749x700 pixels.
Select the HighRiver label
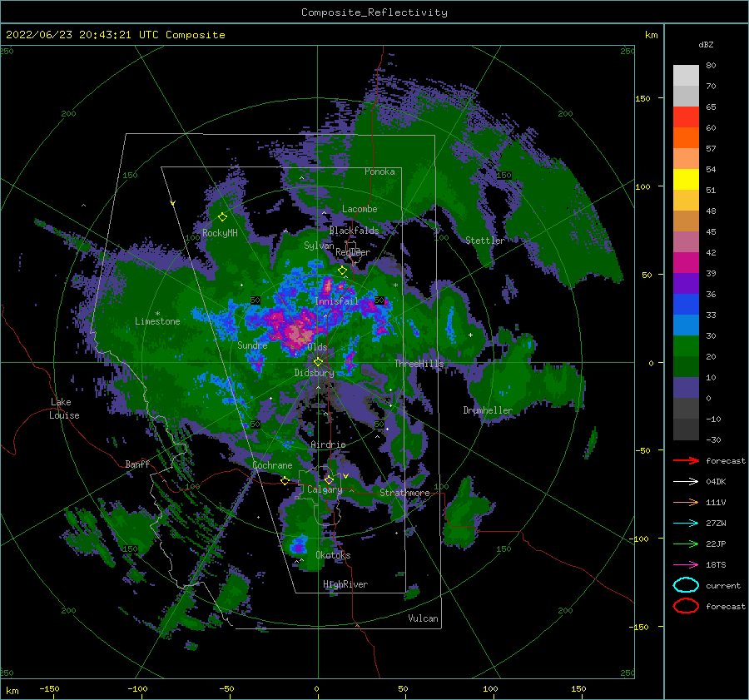click(345, 584)
